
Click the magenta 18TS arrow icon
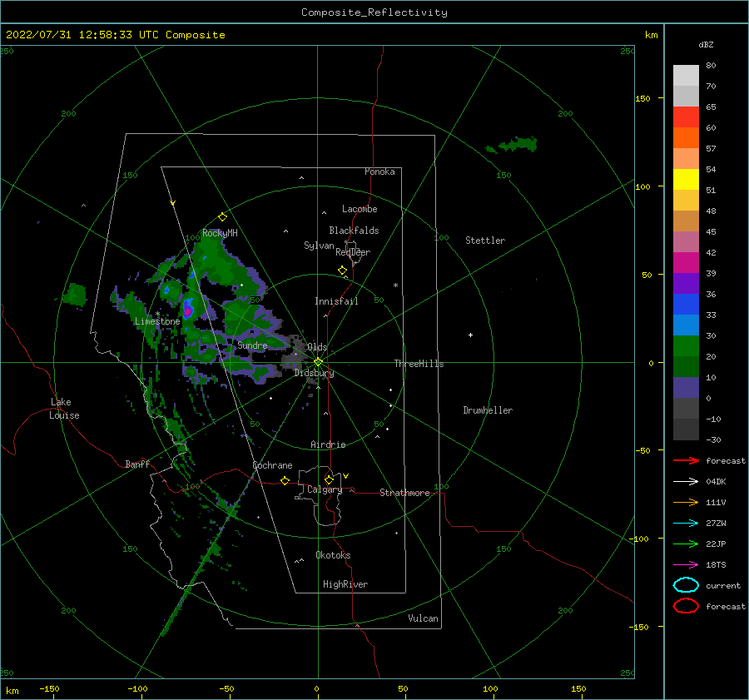point(686,565)
